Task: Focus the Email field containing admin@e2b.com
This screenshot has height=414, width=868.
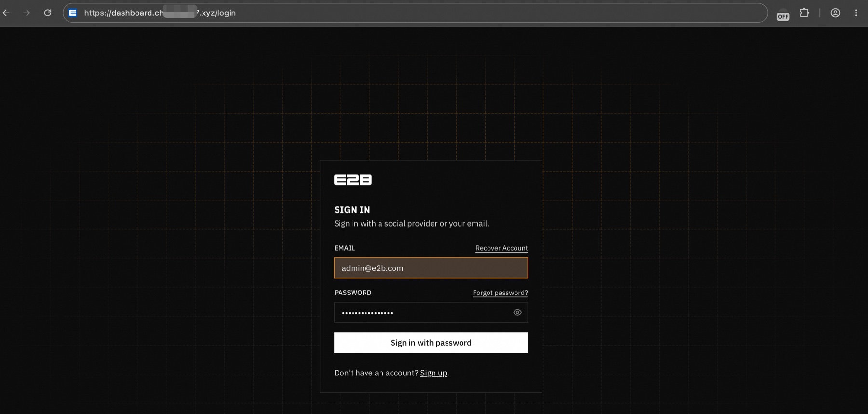Action: pyautogui.click(x=431, y=268)
